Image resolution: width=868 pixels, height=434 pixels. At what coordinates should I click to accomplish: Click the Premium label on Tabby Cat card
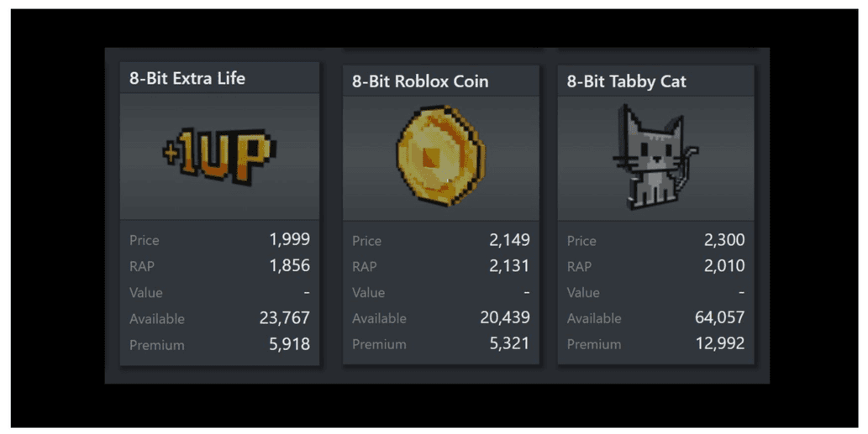pyautogui.click(x=594, y=344)
